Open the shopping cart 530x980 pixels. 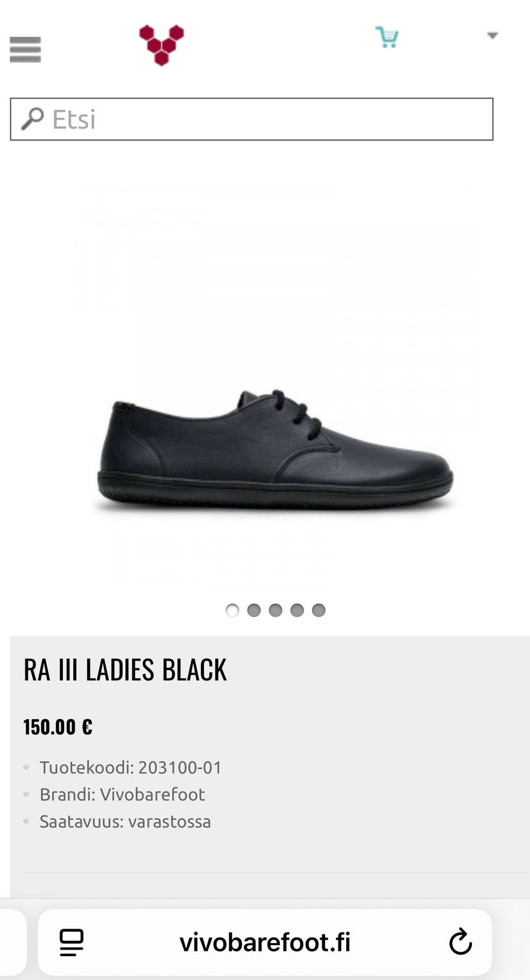pyautogui.click(x=387, y=37)
